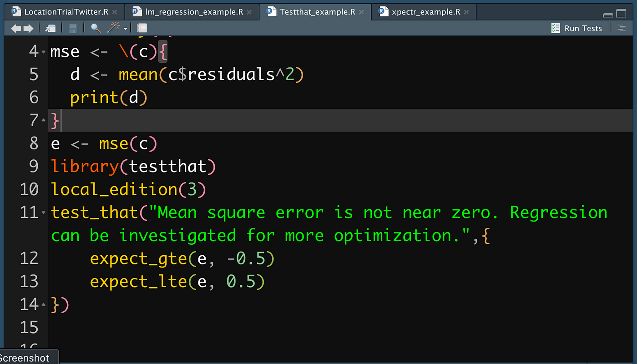Go forward to next source location

28,28
